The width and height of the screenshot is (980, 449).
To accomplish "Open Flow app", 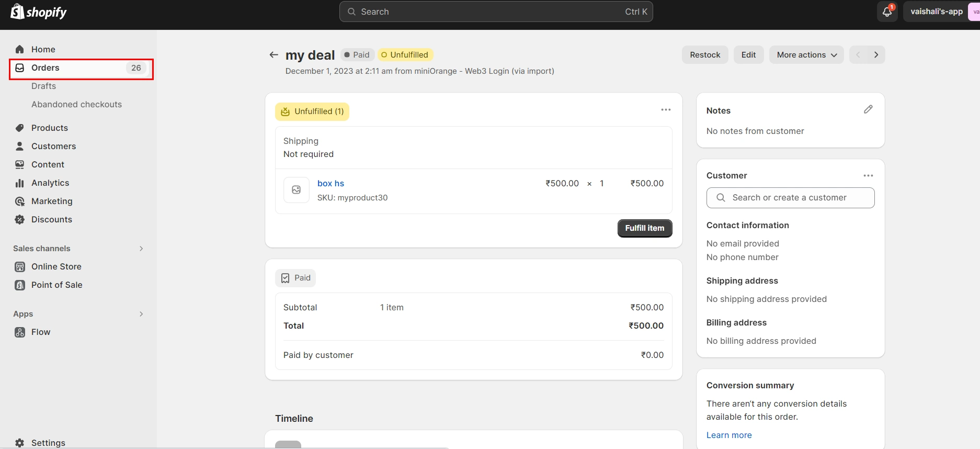I will (x=41, y=332).
